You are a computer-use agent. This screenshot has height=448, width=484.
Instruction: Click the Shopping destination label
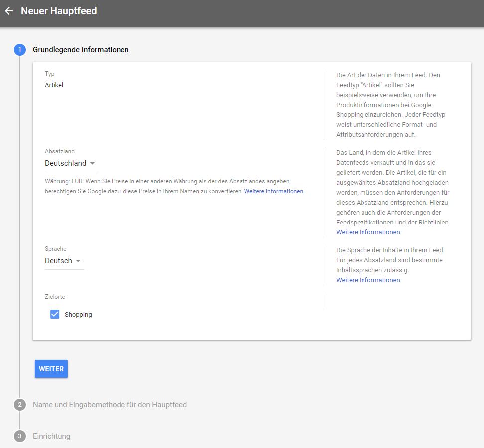[78, 315]
